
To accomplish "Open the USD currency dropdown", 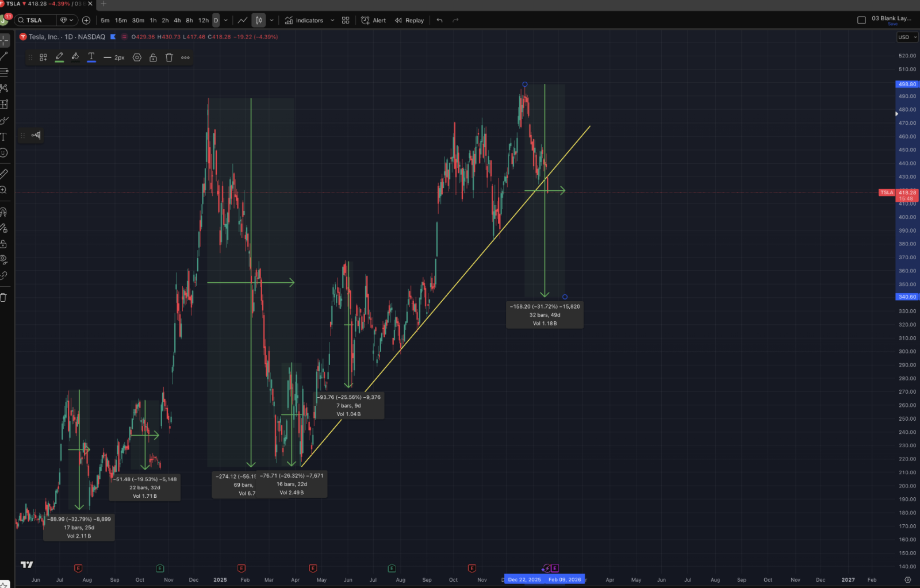I will (907, 37).
